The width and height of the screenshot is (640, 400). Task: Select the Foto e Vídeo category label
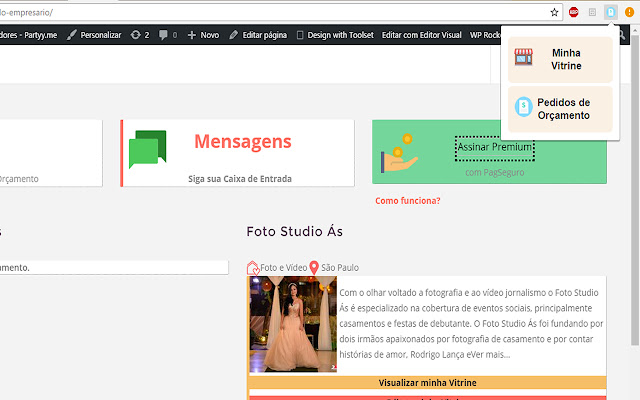284,268
